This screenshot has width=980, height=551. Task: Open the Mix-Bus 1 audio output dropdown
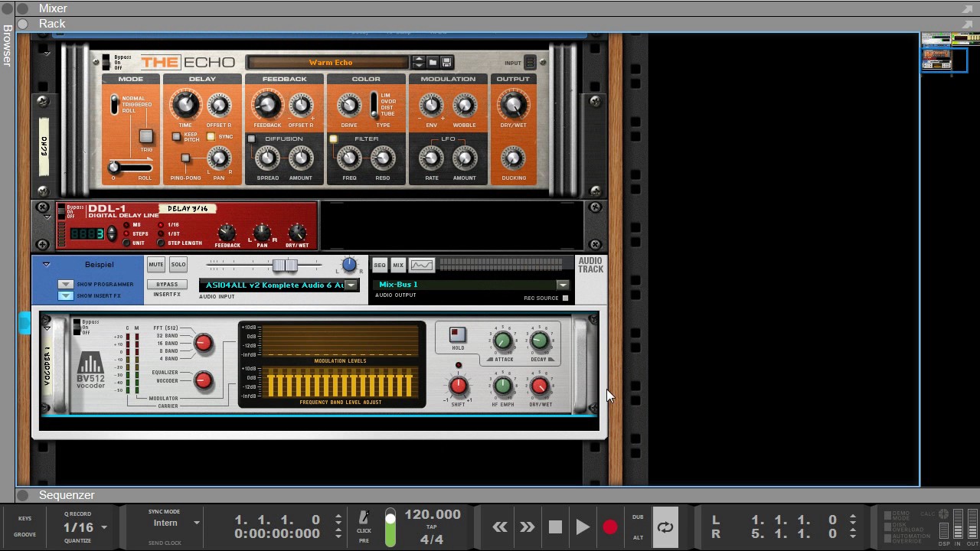(563, 285)
